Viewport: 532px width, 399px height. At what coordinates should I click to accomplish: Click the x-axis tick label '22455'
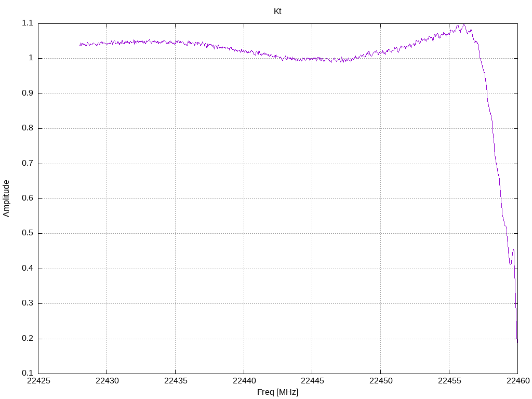pos(449,381)
